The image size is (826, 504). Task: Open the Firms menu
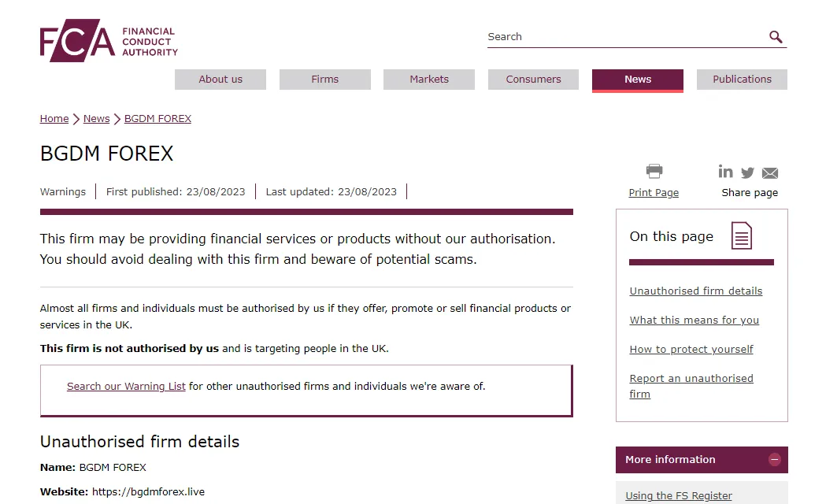pyautogui.click(x=325, y=80)
